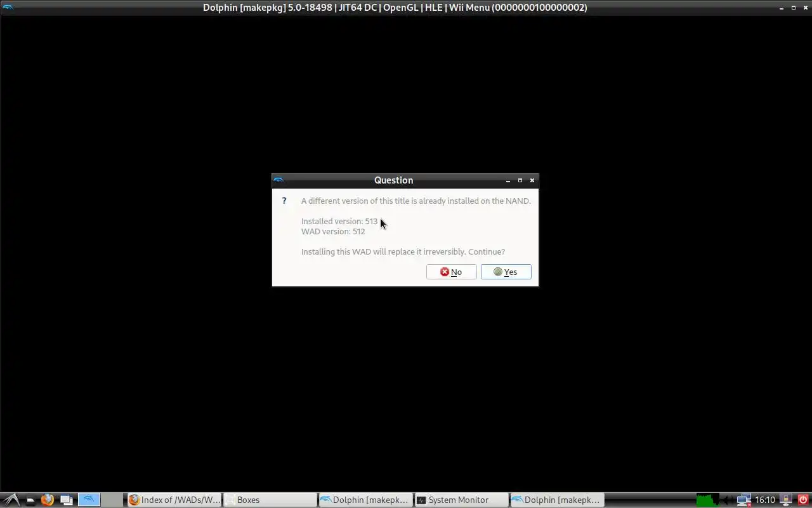The width and height of the screenshot is (812, 508).
Task: Open main Dolphin window menu icon
Action: coord(8,8)
